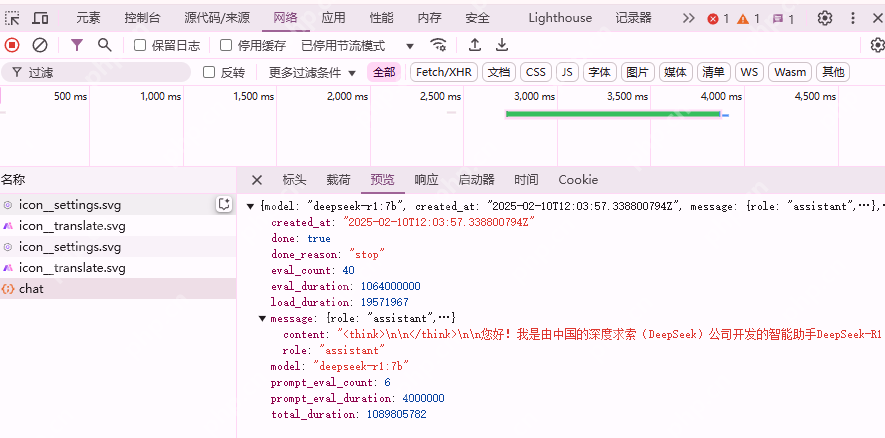This screenshot has width=885, height=438.
Task: Click the red errors count badge
Action: [x=718, y=19]
